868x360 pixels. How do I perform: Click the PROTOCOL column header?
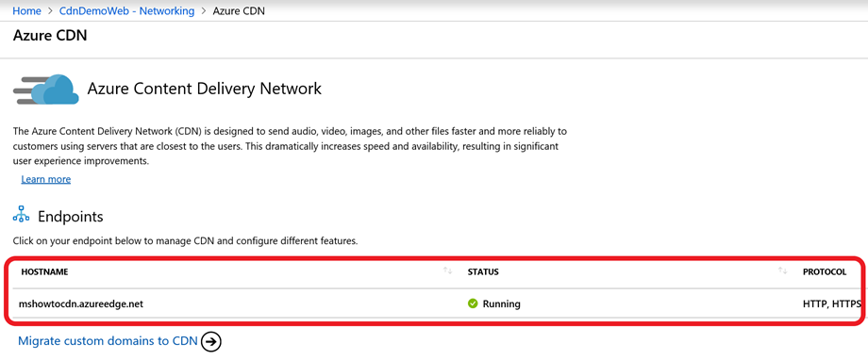(825, 272)
